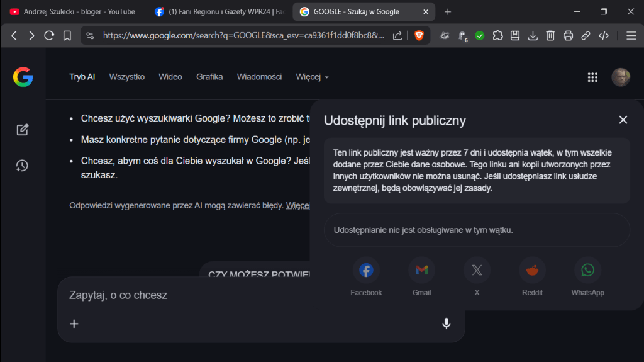The image size is (644, 362).
Task: Open the Brave Shields icon in the address bar
Action: point(419,36)
